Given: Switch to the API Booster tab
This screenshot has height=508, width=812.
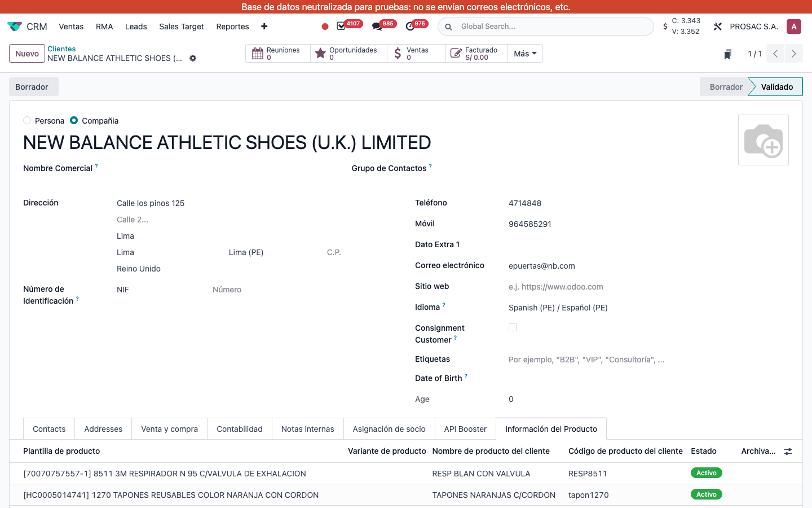Looking at the screenshot, I should pyautogui.click(x=465, y=429).
